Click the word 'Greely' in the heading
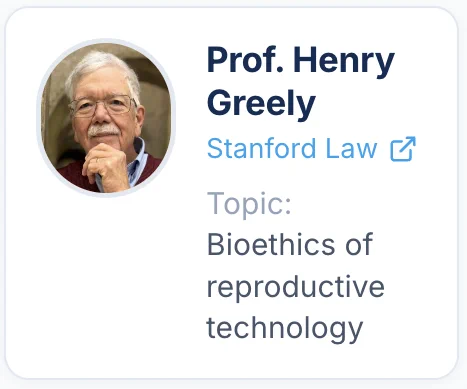 click(261, 104)
